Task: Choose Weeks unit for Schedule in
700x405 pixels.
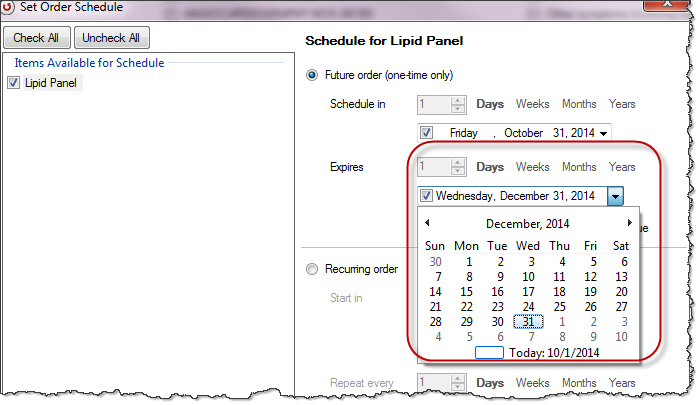Action: click(532, 104)
